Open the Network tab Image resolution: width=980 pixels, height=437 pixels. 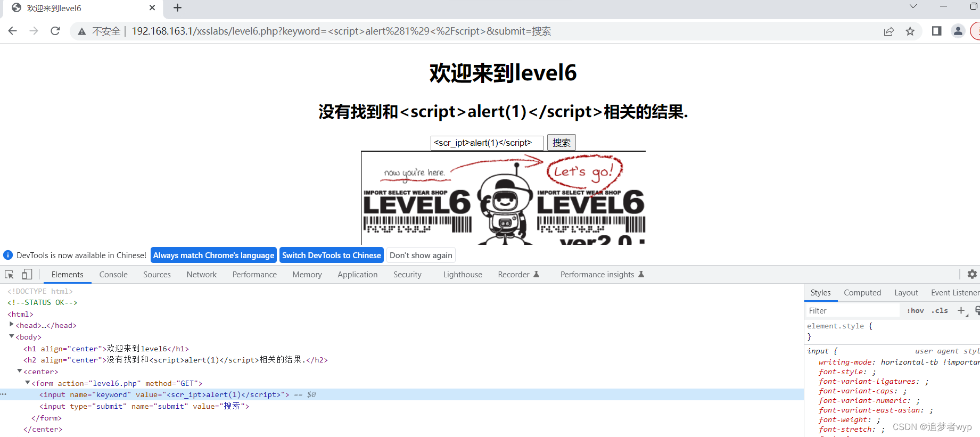(202, 275)
